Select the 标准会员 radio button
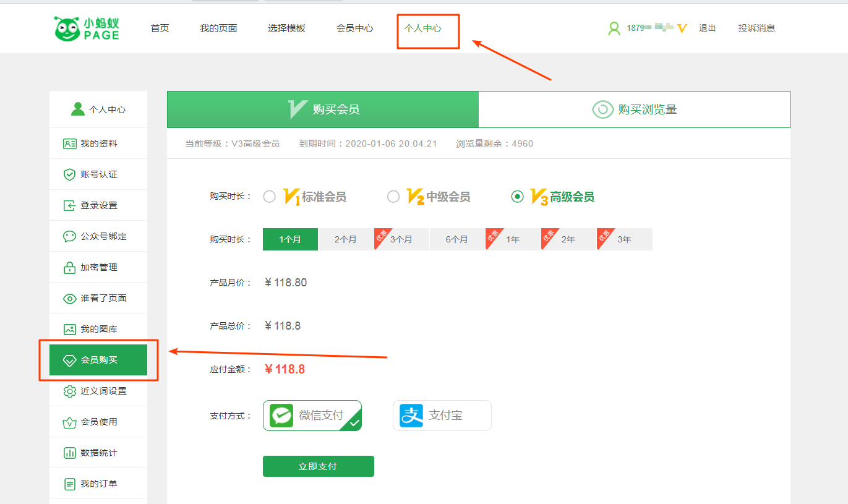This screenshot has width=848, height=504. click(269, 197)
